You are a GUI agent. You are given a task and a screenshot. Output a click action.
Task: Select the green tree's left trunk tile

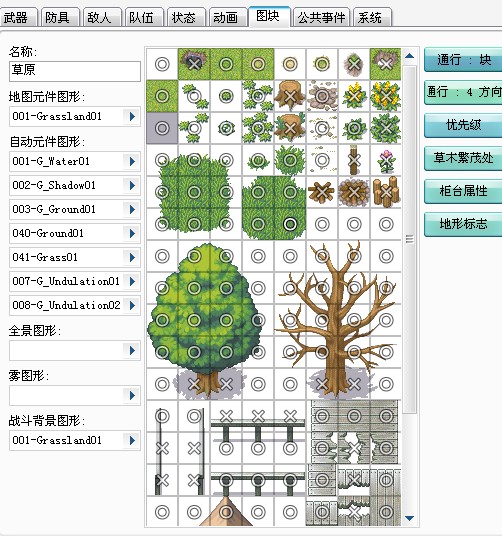pyautogui.click(x=194, y=384)
